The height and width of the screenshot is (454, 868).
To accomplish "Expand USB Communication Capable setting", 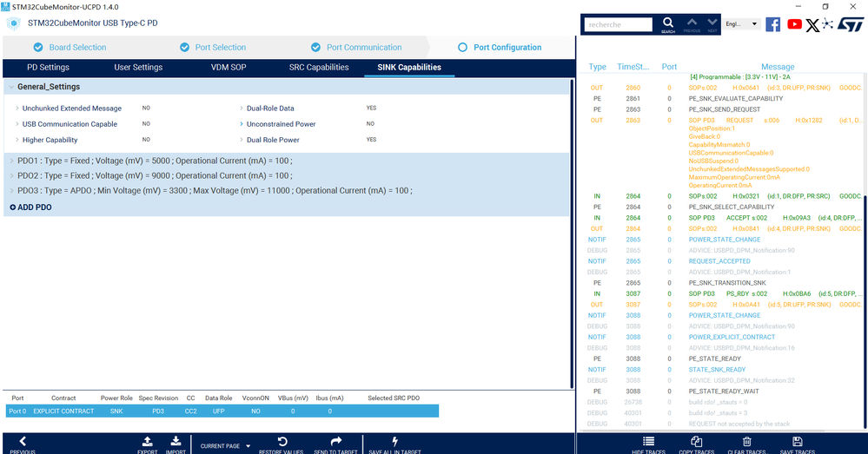I will click(17, 124).
